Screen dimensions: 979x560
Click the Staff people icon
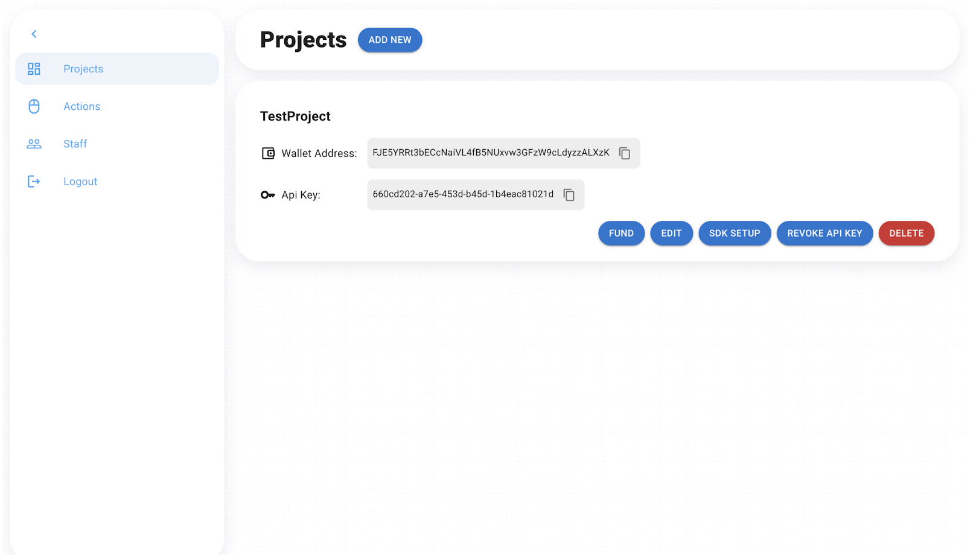[x=34, y=144]
